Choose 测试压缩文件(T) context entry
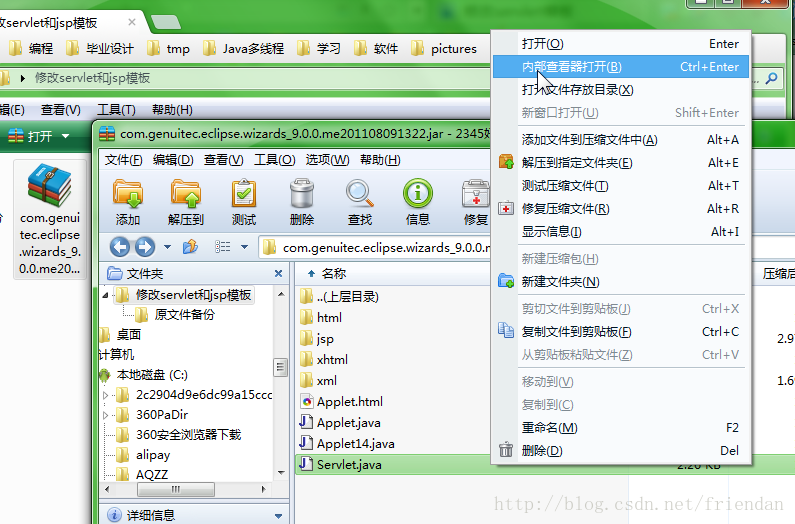This screenshot has height=524, width=795. [621, 186]
